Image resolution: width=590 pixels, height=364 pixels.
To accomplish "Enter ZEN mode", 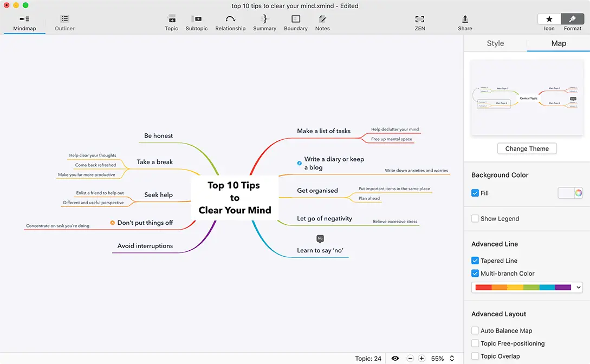I will 420,23.
